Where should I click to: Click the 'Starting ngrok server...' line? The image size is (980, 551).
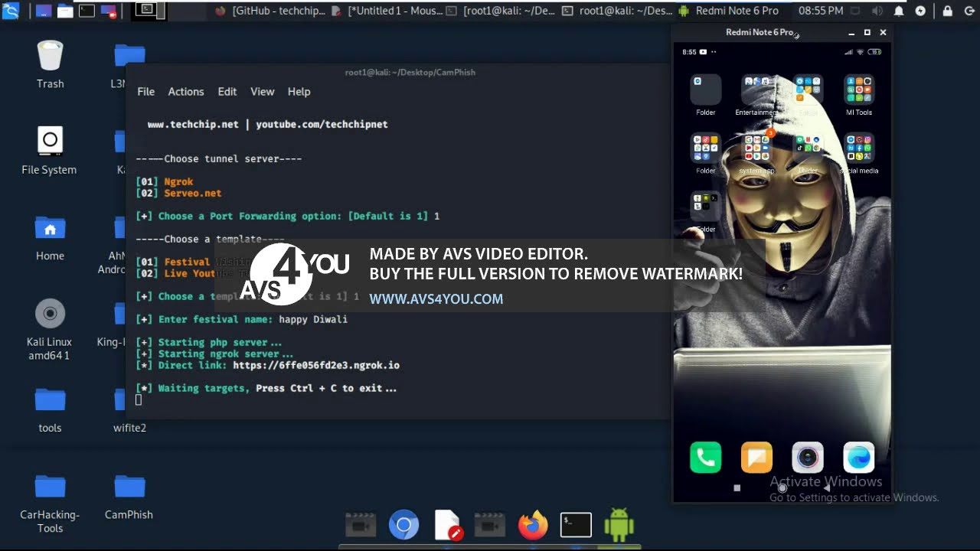pyautogui.click(x=214, y=354)
